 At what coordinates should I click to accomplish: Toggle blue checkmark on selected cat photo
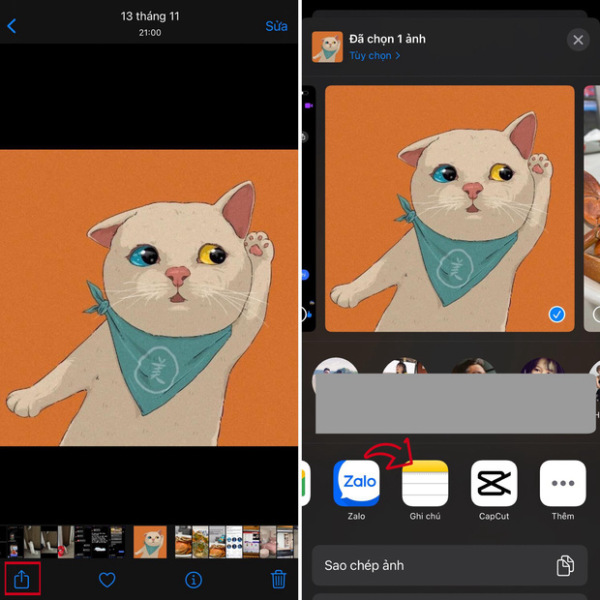click(557, 314)
